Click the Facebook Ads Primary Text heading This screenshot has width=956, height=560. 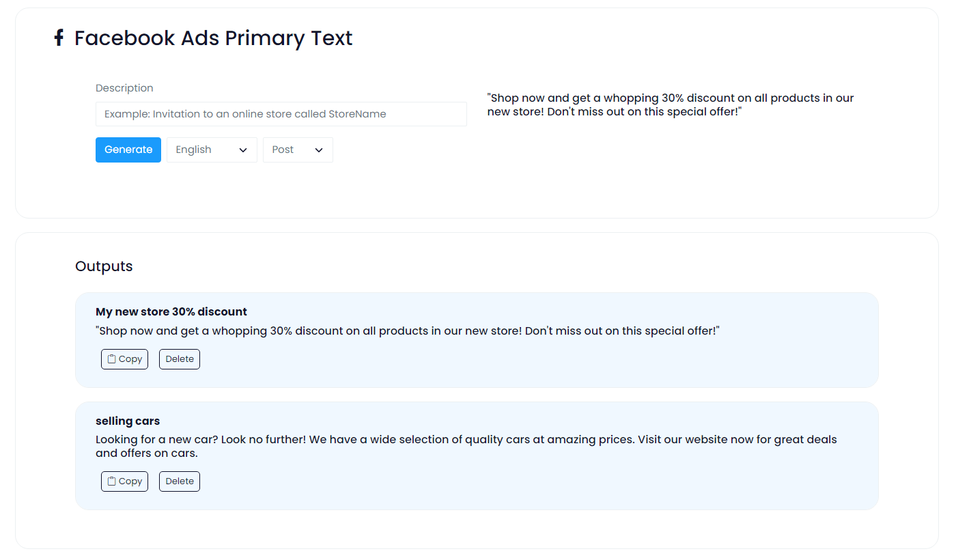[x=213, y=38]
